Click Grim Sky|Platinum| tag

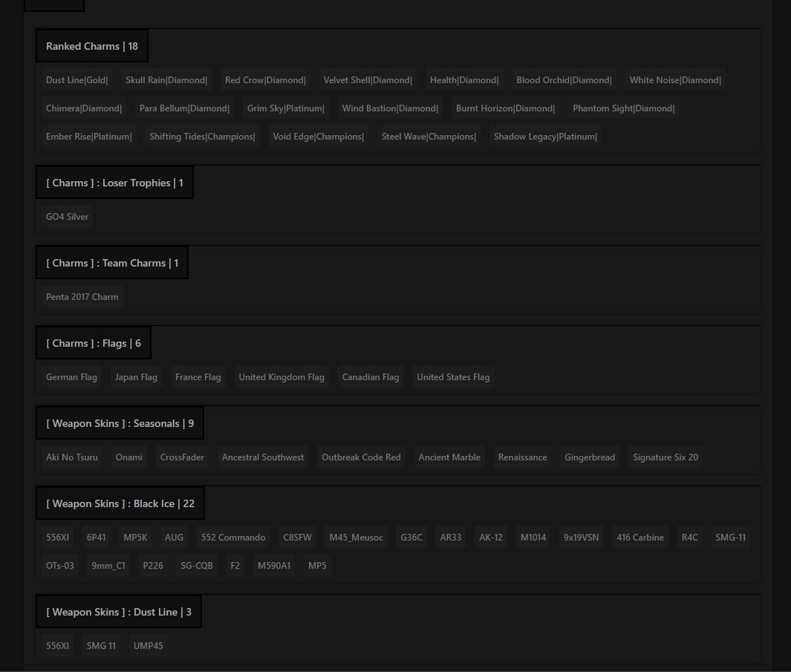[285, 108]
